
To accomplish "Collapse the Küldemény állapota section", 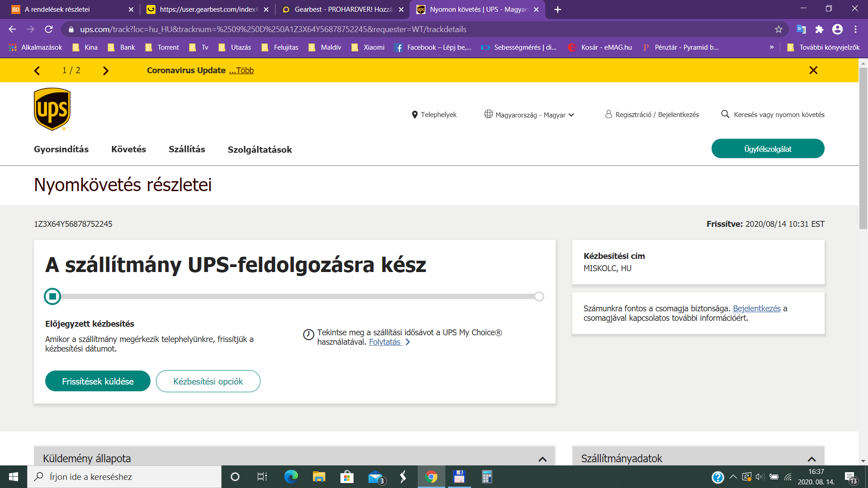I will (542, 459).
